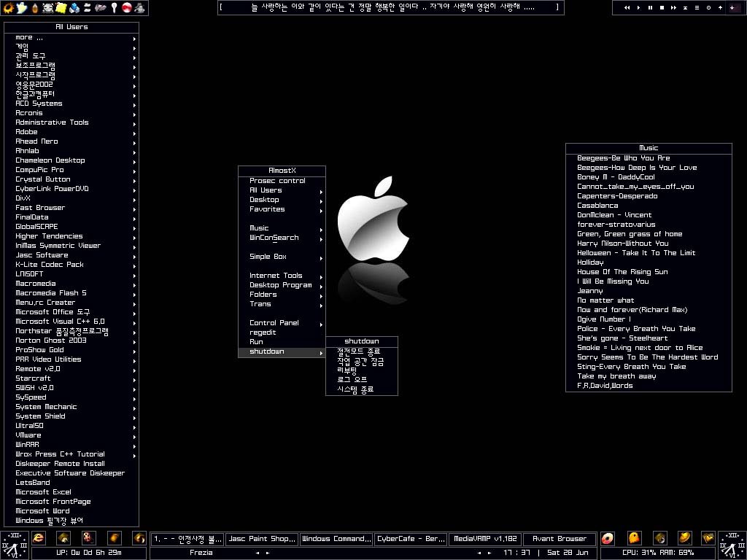Screen dimensions: 747x560
Task: Switch to MediaVAMP v1.182 taskbar button
Action: tap(485, 539)
